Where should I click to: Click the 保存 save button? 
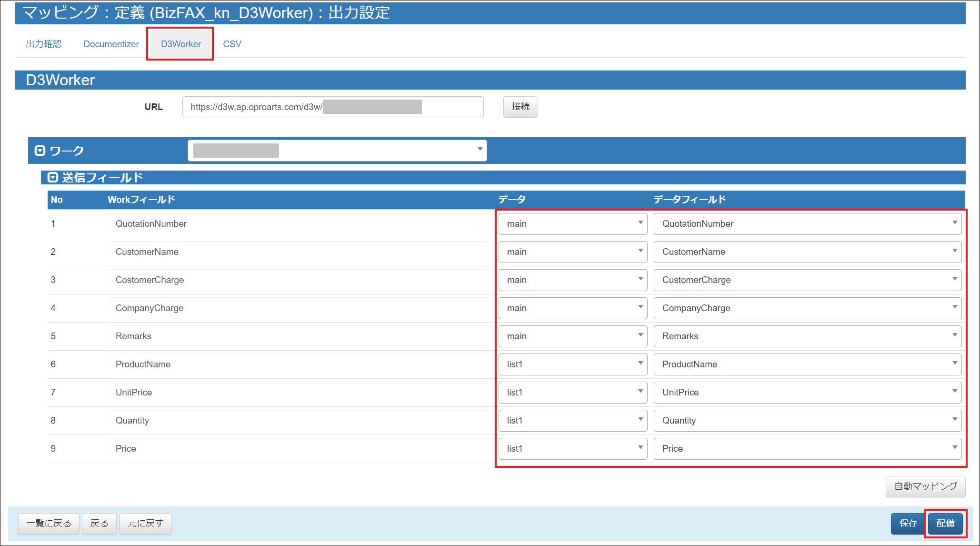(x=908, y=523)
